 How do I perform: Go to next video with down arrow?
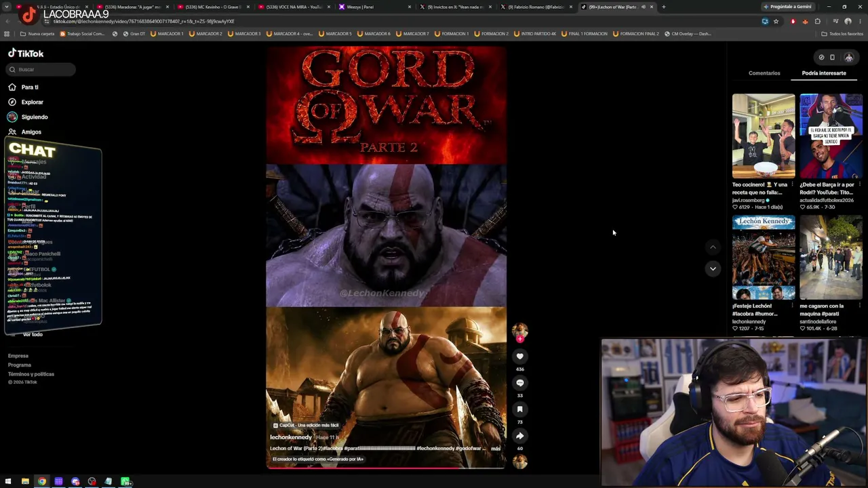point(713,268)
